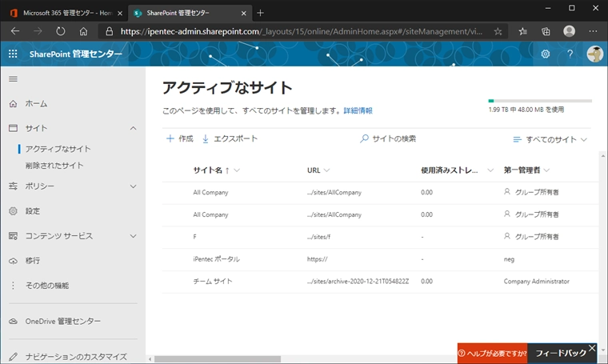Click the pencil icon for ナビゲーションのカスタマイズ
This screenshot has width=608, height=364.
pyautogui.click(x=13, y=356)
